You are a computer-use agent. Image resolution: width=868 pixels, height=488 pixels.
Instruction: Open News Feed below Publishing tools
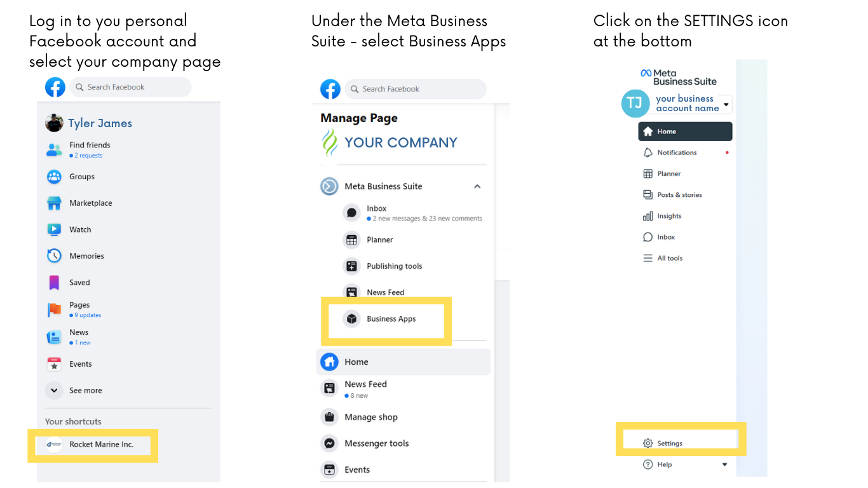tap(374, 292)
